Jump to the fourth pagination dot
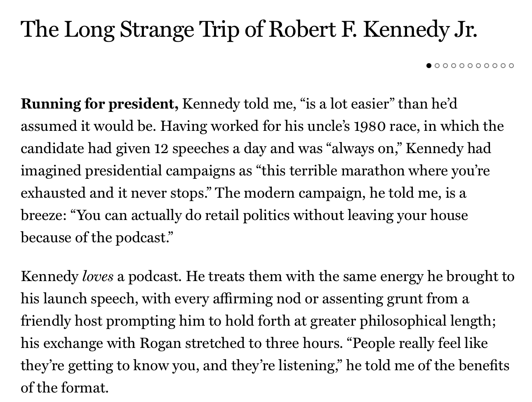This screenshot has height=402, width=532. (454, 65)
